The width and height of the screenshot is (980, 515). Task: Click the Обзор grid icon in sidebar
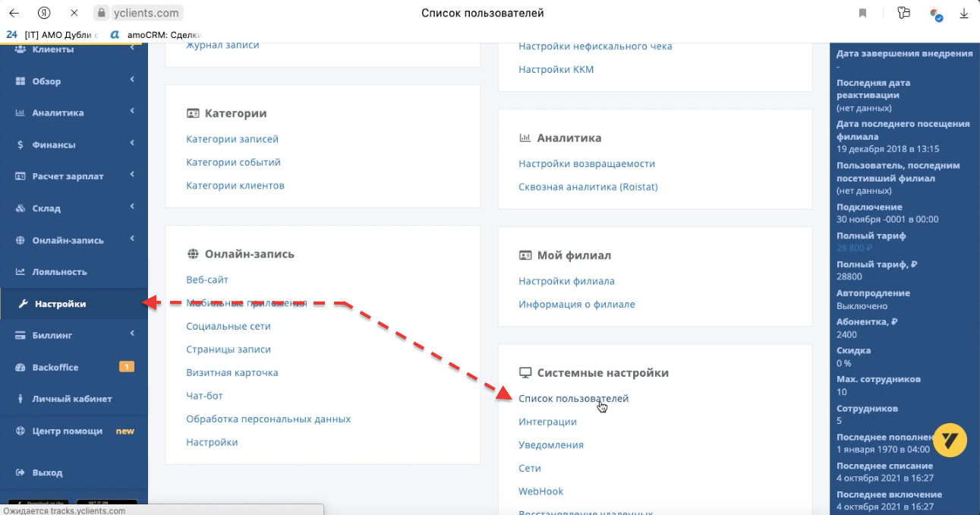(20, 81)
